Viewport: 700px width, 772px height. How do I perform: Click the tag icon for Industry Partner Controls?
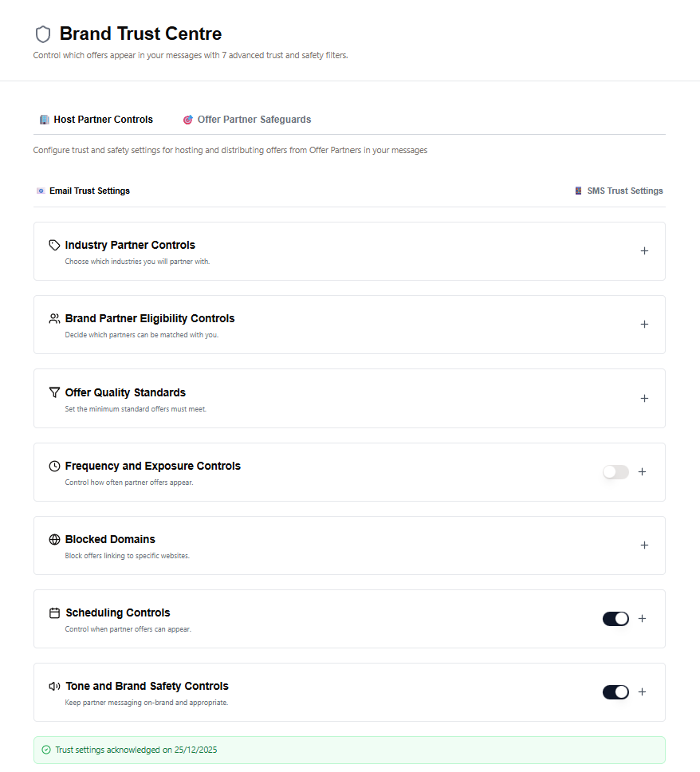coord(54,245)
